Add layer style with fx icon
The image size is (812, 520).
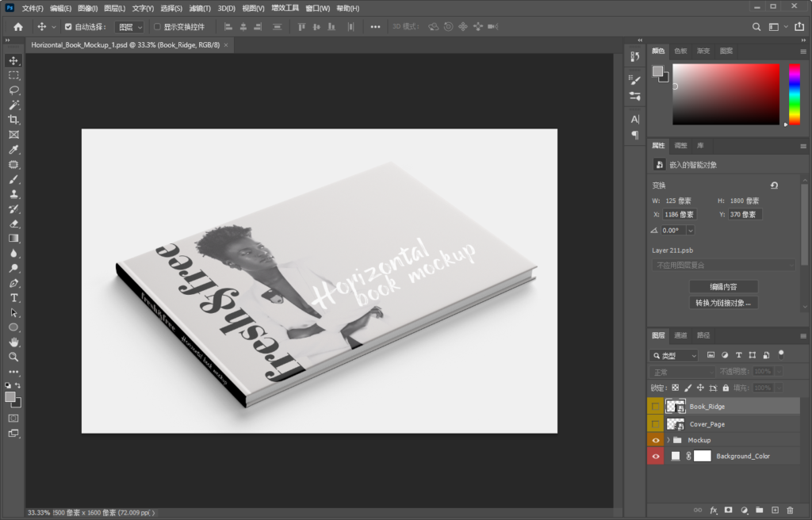pos(713,510)
